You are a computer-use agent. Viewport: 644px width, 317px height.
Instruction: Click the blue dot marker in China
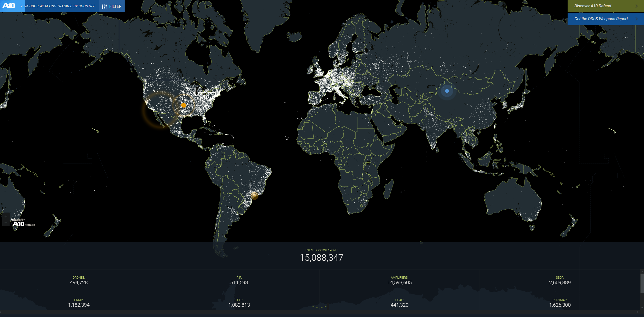[x=447, y=91]
